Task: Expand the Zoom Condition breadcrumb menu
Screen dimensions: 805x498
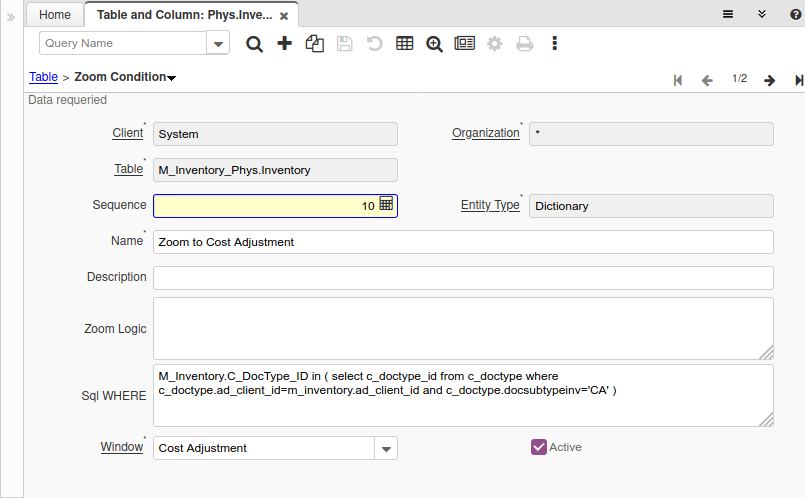Action: tap(172, 78)
